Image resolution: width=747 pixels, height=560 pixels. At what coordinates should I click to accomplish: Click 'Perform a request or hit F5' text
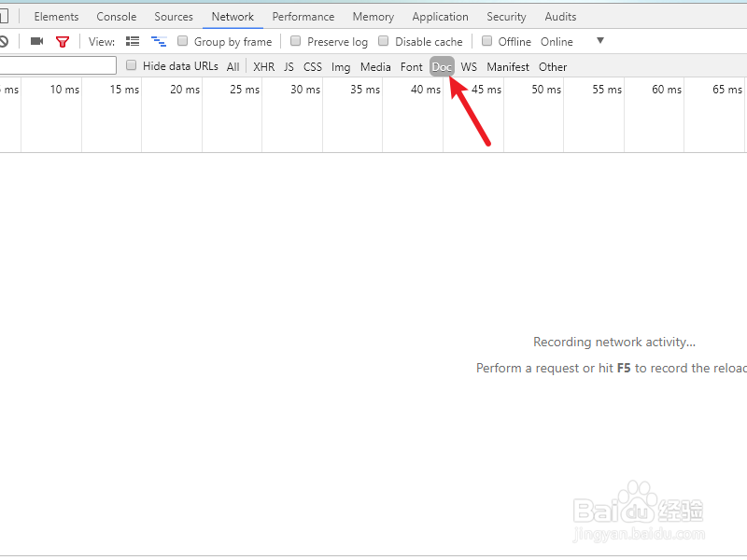click(x=553, y=368)
